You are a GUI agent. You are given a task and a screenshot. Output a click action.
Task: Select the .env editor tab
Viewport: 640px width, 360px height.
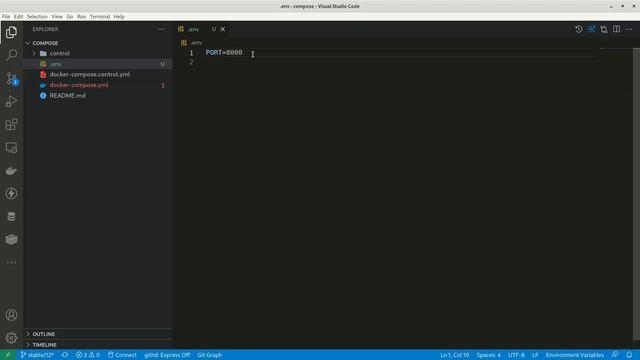point(202,29)
